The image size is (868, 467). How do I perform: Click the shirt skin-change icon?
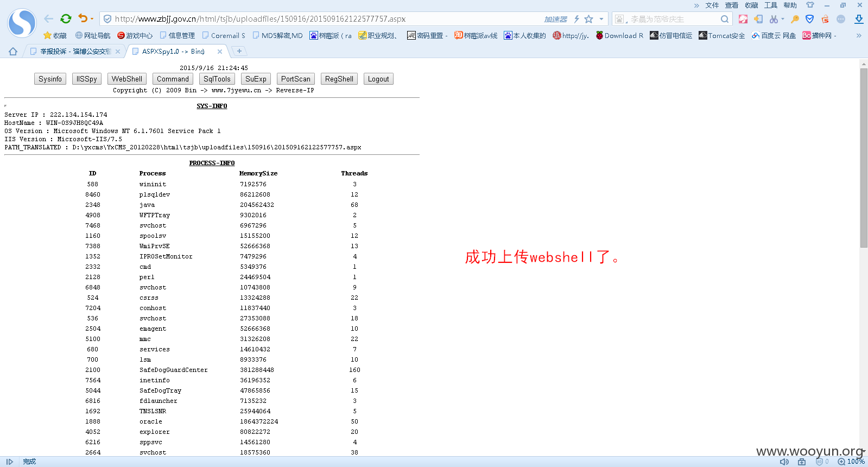pos(810,5)
